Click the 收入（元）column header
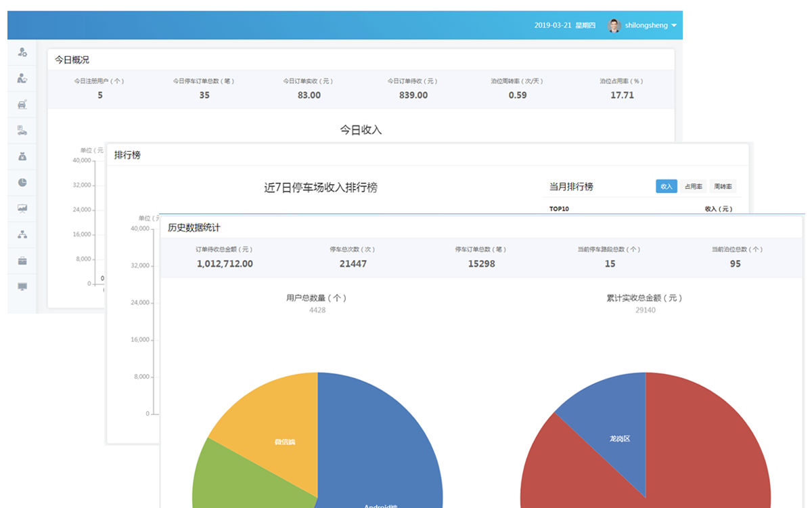The height and width of the screenshot is (508, 812). 719,209
